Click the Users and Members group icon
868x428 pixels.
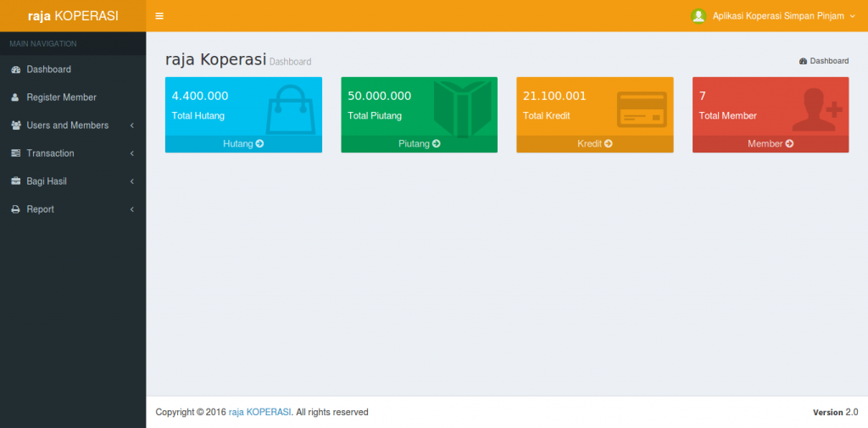pos(15,125)
